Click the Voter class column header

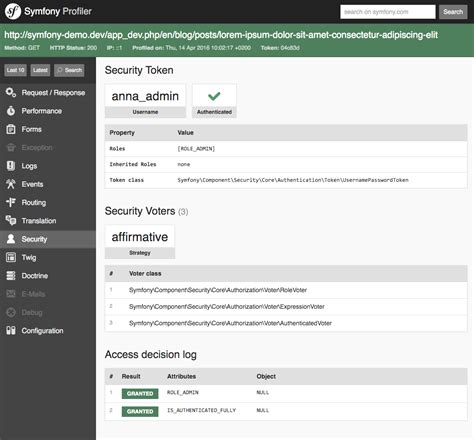(x=145, y=274)
